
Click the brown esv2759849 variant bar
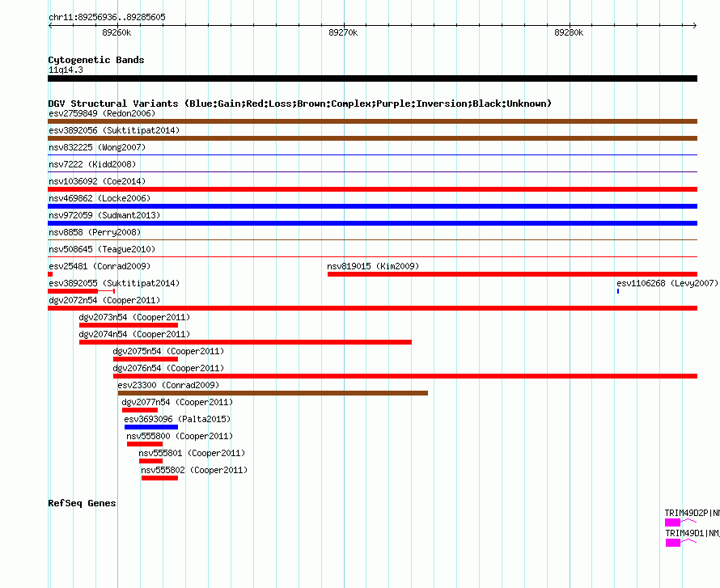[372, 121]
